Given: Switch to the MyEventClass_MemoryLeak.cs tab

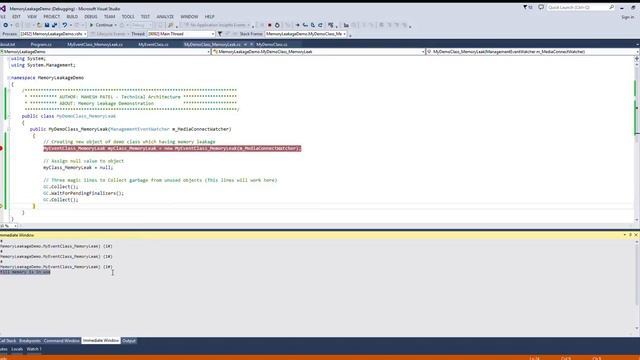Looking at the screenshot, I should (x=95, y=44).
